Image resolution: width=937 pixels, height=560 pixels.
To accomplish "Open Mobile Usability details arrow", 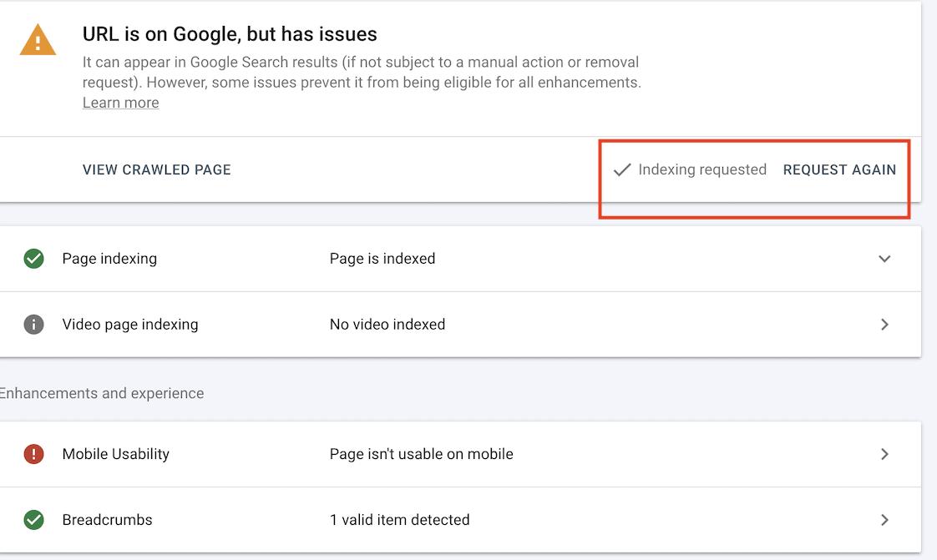I will click(x=885, y=454).
